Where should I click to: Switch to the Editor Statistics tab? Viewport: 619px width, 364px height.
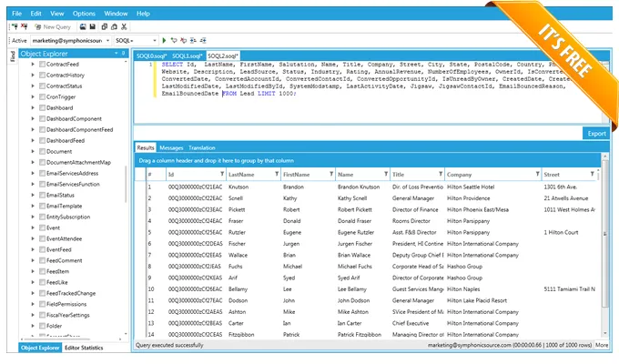click(x=84, y=348)
